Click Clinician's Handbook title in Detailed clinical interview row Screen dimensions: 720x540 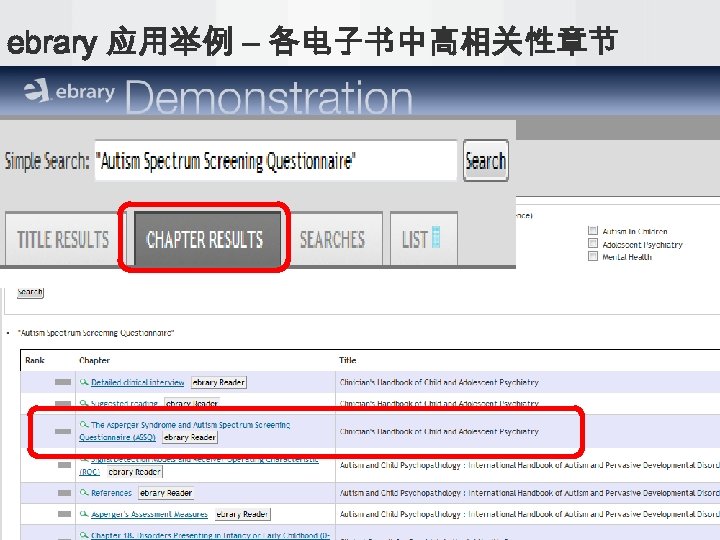[439, 382]
